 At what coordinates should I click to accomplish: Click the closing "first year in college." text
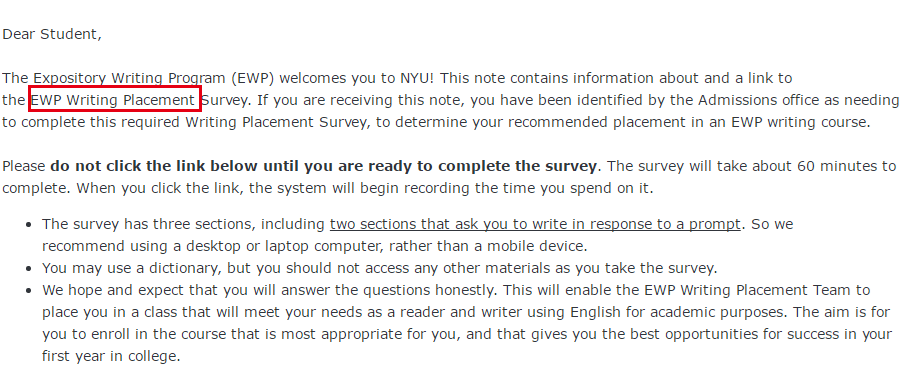tap(111, 357)
